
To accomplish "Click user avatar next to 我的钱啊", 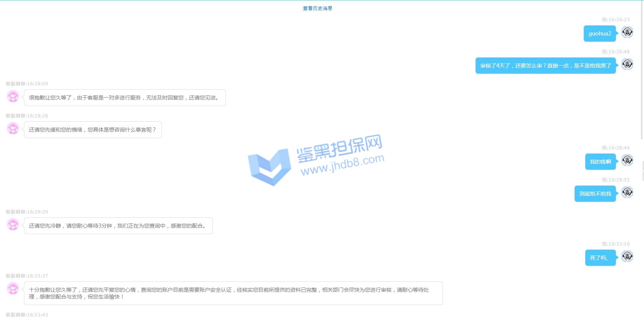I will tap(627, 161).
